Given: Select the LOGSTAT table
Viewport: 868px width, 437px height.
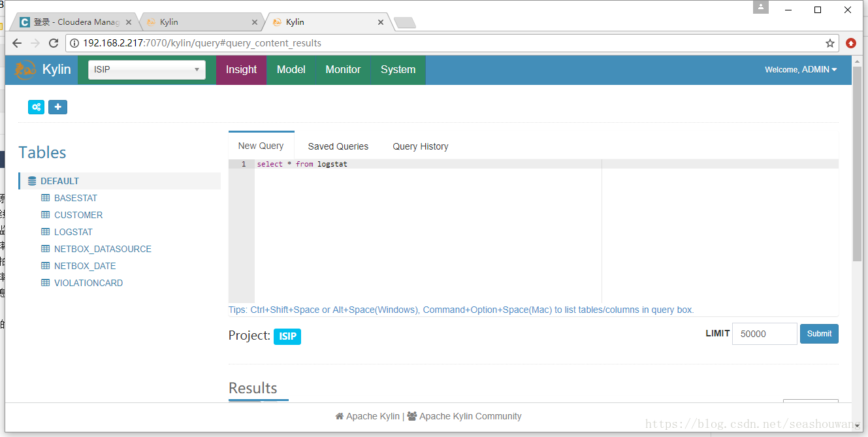Looking at the screenshot, I should click(73, 232).
